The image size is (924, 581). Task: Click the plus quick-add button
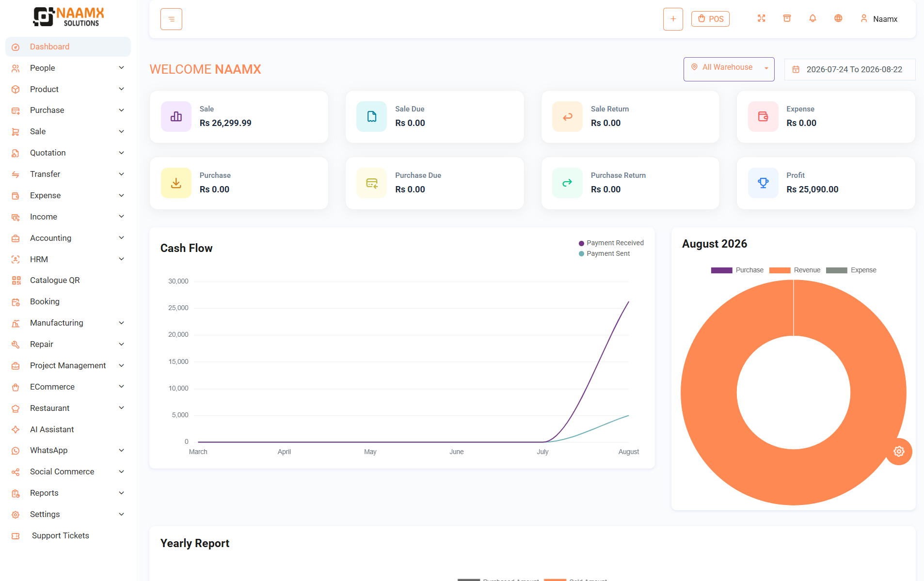(673, 19)
